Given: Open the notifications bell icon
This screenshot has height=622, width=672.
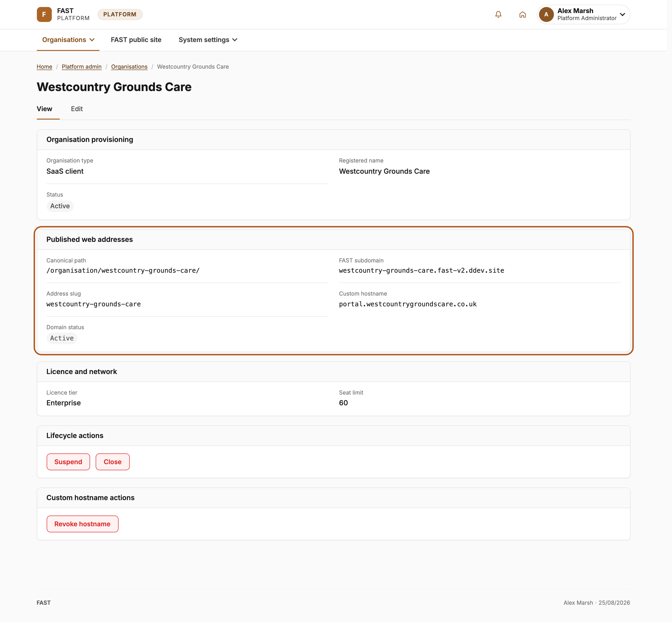Looking at the screenshot, I should pyautogui.click(x=498, y=14).
